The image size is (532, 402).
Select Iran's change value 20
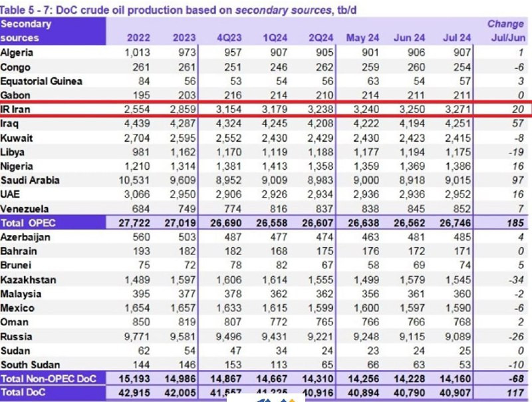pos(518,109)
